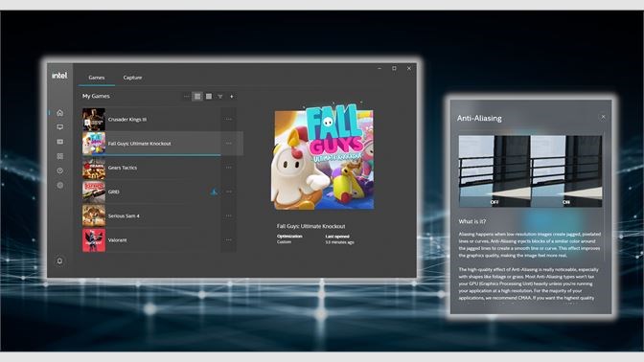Switch My Games to grid view
Screen dimensions: 644x362
[209, 97]
